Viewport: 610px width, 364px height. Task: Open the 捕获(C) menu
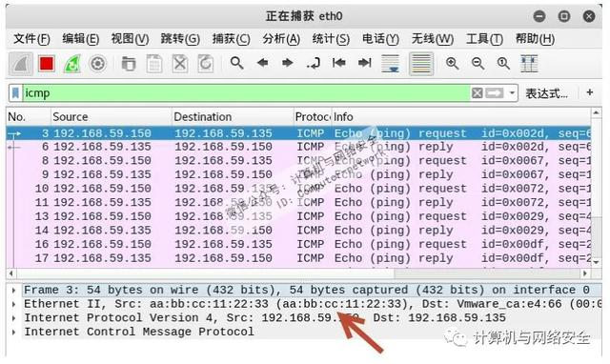231,39
